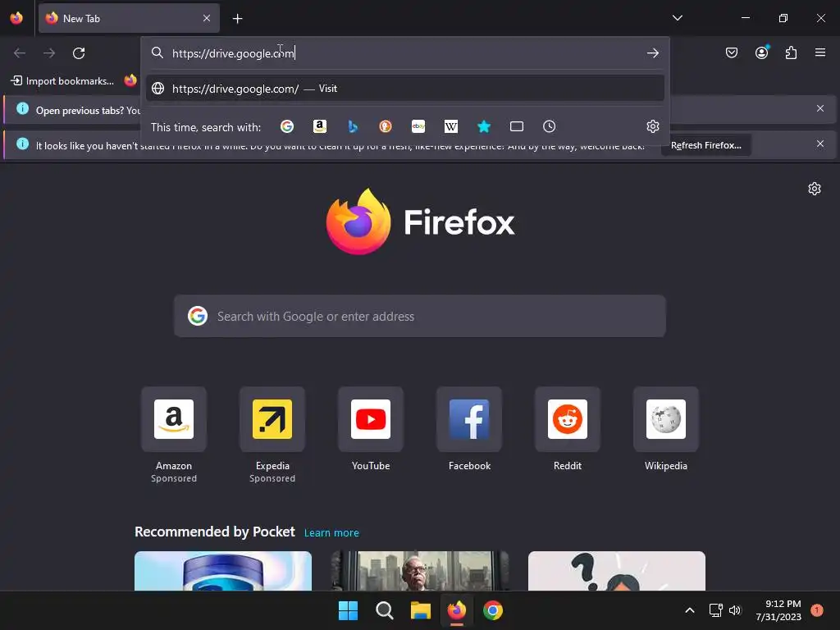The height and width of the screenshot is (630, 840).
Task: Search this time with Bing
Action: click(x=353, y=126)
